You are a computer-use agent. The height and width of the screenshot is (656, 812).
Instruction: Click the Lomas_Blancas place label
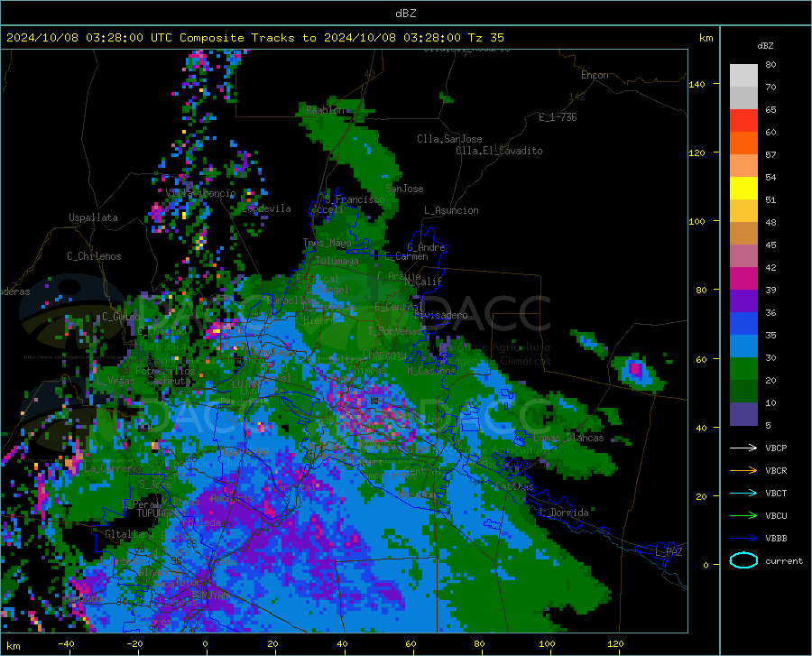(x=568, y=438)
